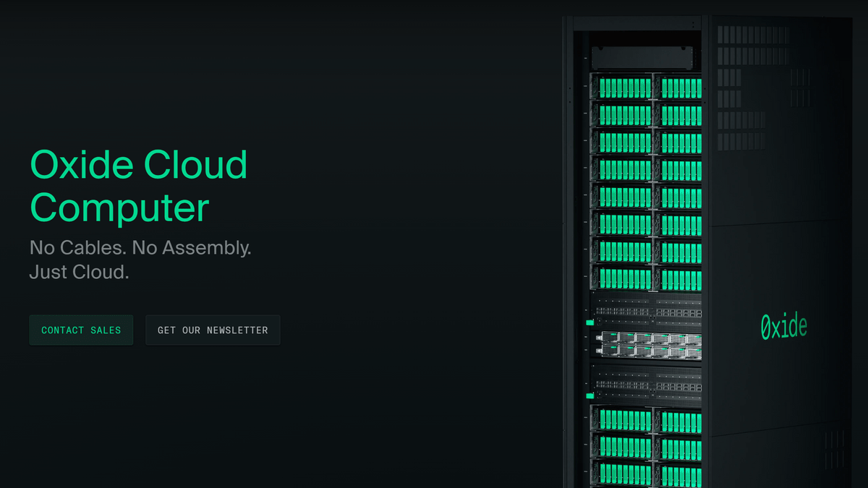Open the Get Our Newsletter button

(x=213, y=330)
